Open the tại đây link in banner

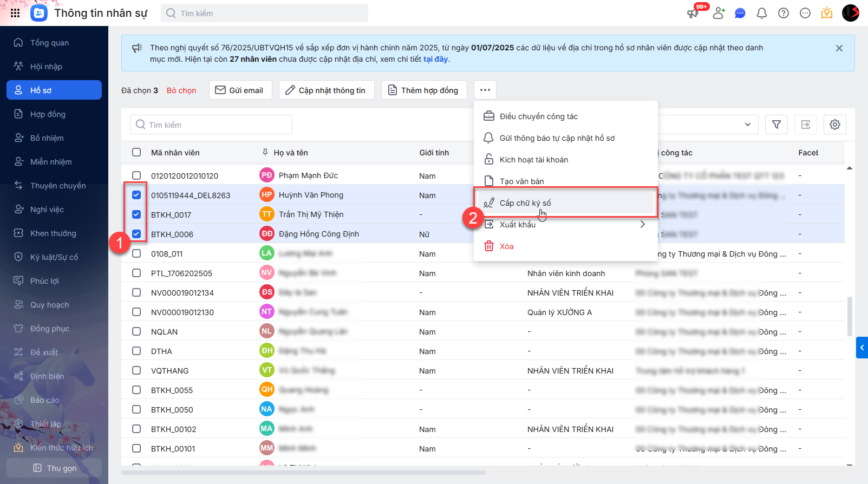[x=435, y=59]
